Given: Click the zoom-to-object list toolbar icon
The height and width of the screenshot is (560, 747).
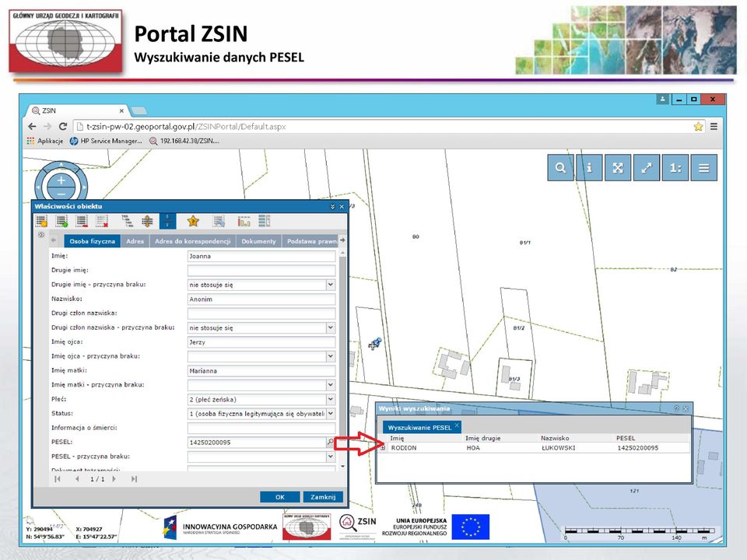Looking at the screenshot, I should tap(219, 221).
